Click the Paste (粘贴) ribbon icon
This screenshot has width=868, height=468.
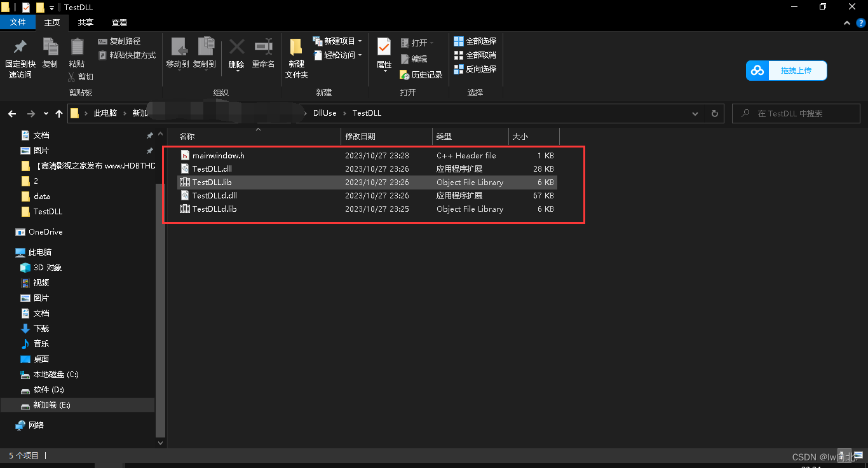pyautogui.click(x=77, y=47)
